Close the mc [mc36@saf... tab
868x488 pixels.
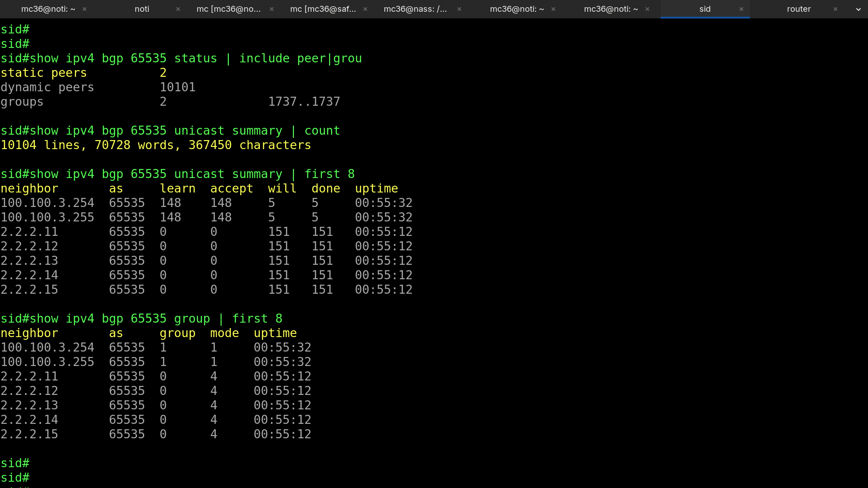[365, 9]
